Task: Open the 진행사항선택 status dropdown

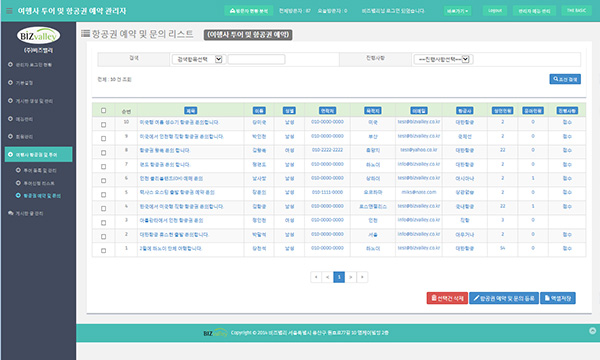Action: pyautogui.click(x=443, y=59)
